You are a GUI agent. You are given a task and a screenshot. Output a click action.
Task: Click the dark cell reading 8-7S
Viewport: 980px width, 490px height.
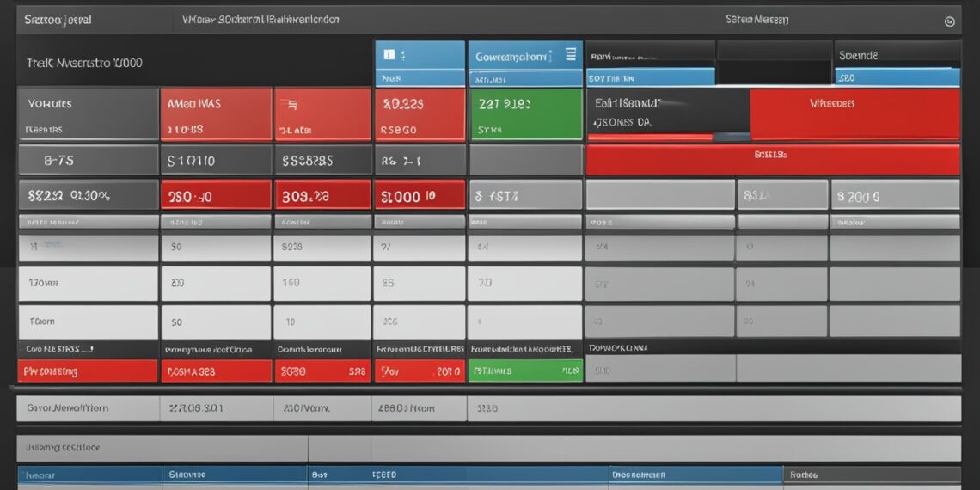click(88, 160)
